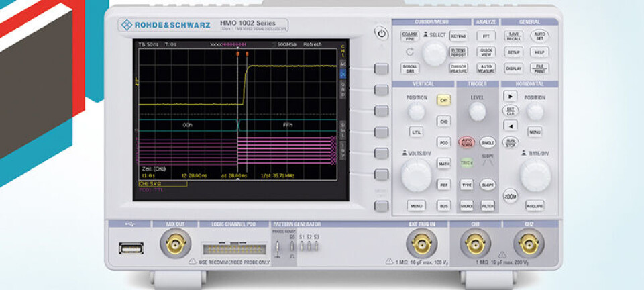Click the LOGIC CHANNEL POD connector
This screenshot has width=644, height=290.
tap(233, 248)
